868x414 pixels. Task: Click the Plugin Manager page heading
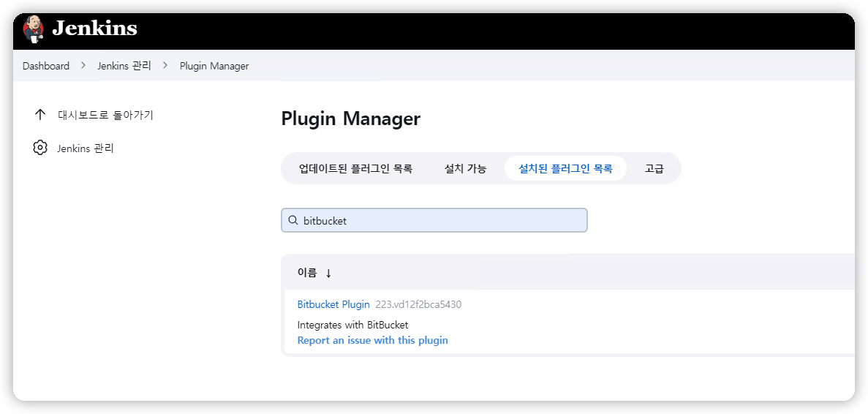pos(351,119)
